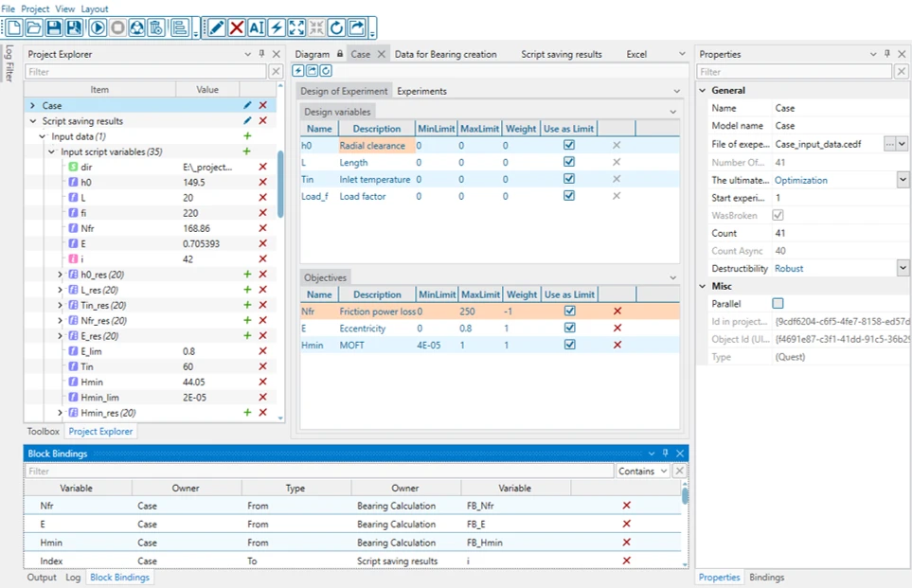Open the Contains filter dropdown in Block Bindings

[643, 471]
